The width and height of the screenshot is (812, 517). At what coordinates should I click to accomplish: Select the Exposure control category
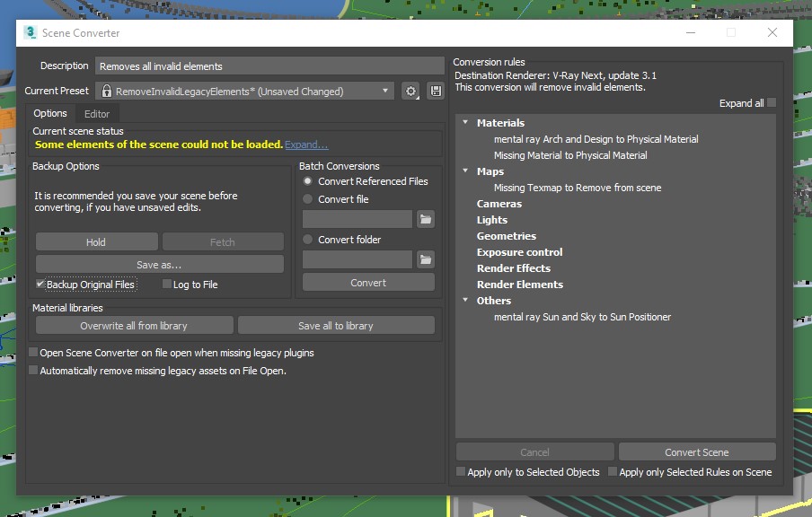click(x=519, y=252)
